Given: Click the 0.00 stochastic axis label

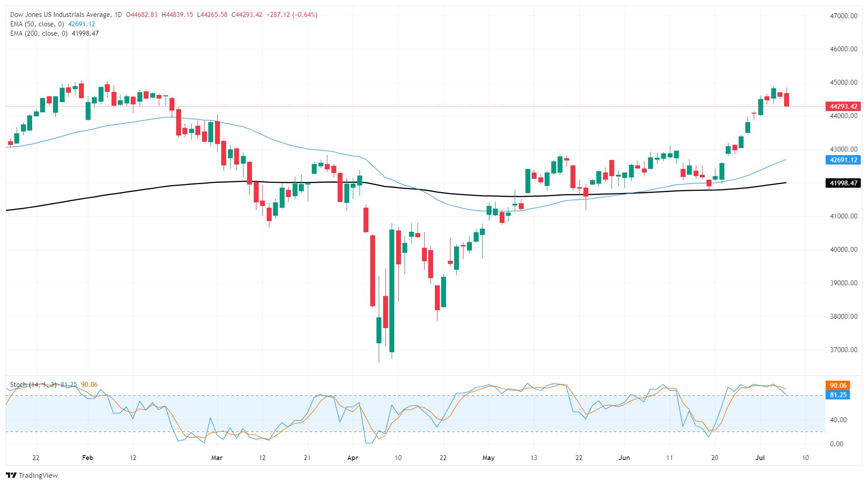Looking at the screenshot, I should coord(836,444).
